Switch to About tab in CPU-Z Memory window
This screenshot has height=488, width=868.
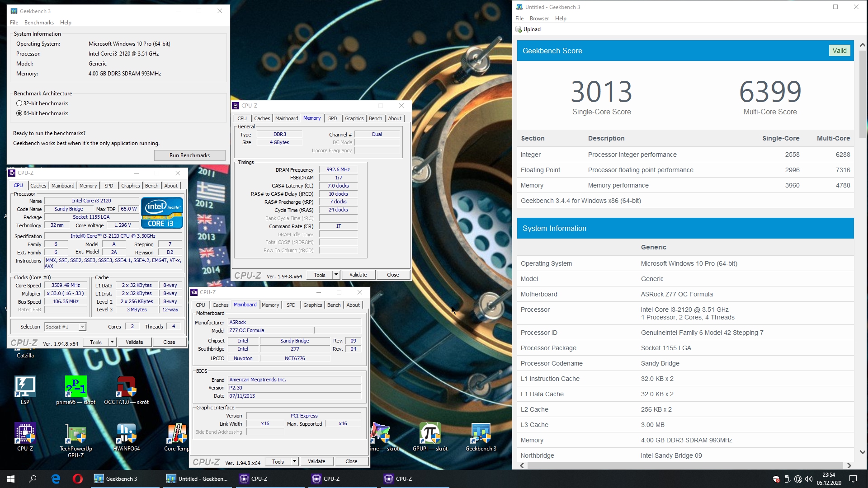coord(394,118)
